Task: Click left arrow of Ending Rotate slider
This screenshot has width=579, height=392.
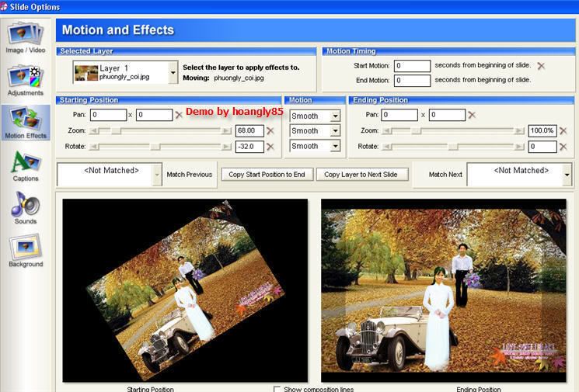Action: (386, 147)
